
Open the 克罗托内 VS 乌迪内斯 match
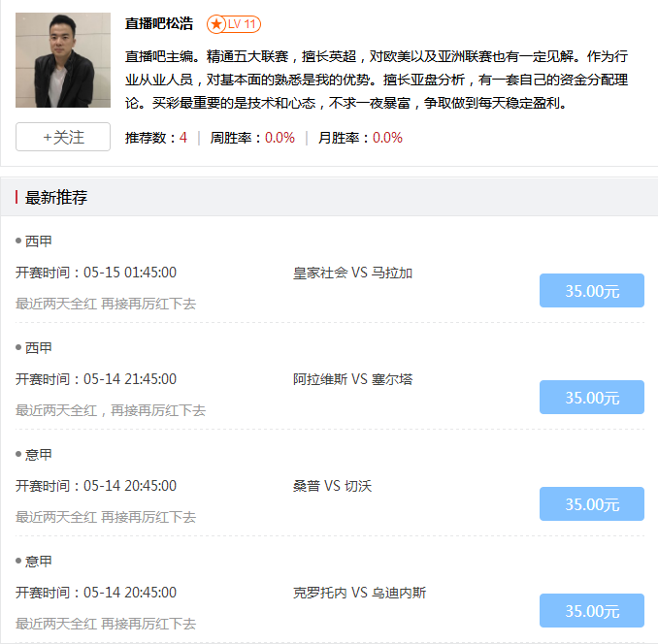tap(359, 593)
